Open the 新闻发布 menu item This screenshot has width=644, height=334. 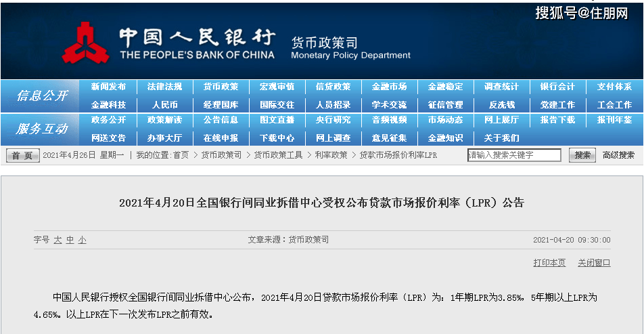point(108,87)
